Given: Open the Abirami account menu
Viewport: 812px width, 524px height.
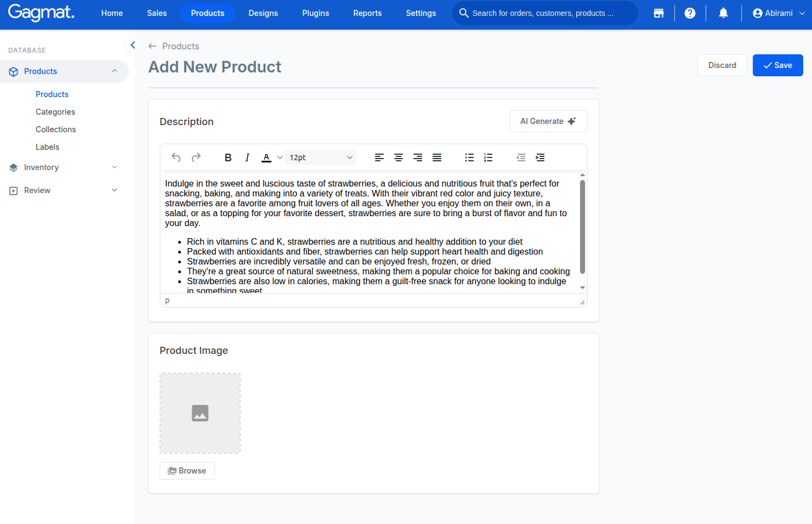Looking at the screenshot, I should [x=779, y=13].
